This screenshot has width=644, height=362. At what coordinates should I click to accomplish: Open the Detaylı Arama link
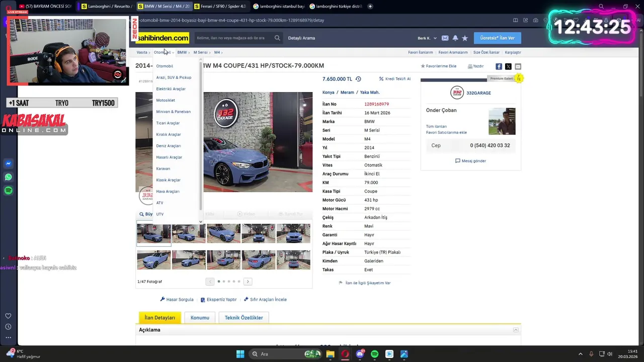pos(301,38)
